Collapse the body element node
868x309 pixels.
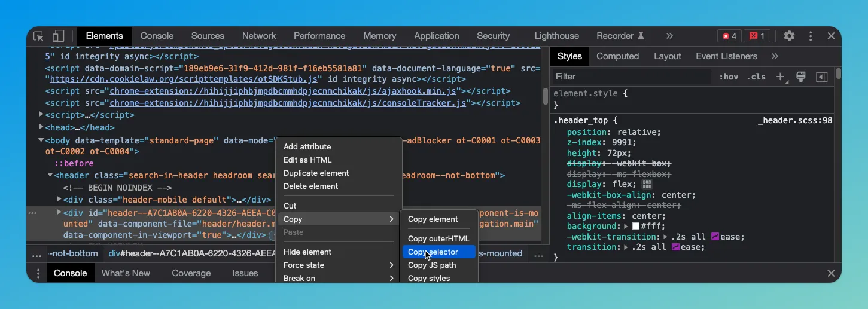(x=41, y=140)
